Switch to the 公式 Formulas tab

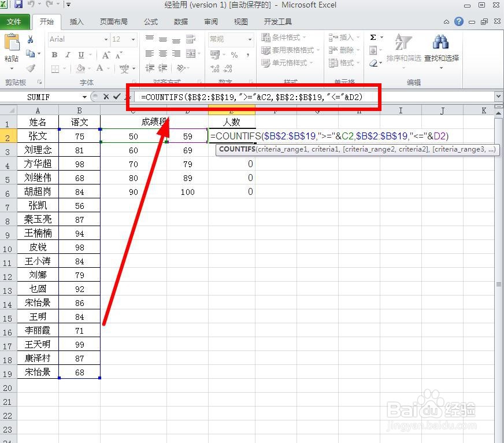tap(151, 21)
